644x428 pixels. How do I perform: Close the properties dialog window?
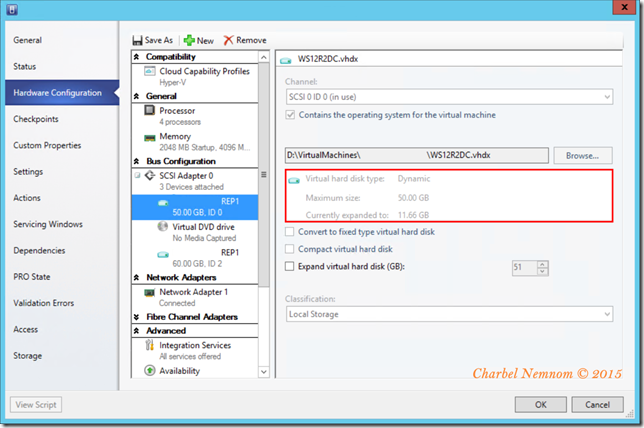click(624, 7)
